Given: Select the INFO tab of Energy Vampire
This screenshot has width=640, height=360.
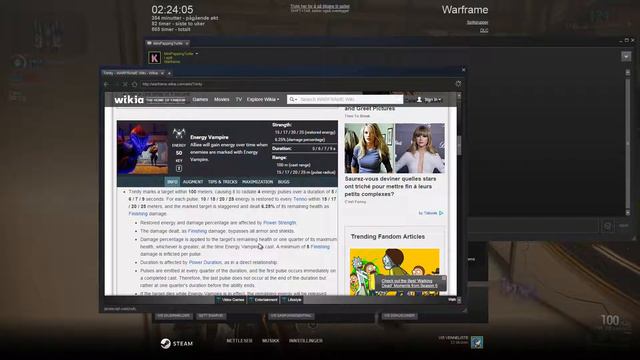Looking at the screenshot, I should coord(172,182).
